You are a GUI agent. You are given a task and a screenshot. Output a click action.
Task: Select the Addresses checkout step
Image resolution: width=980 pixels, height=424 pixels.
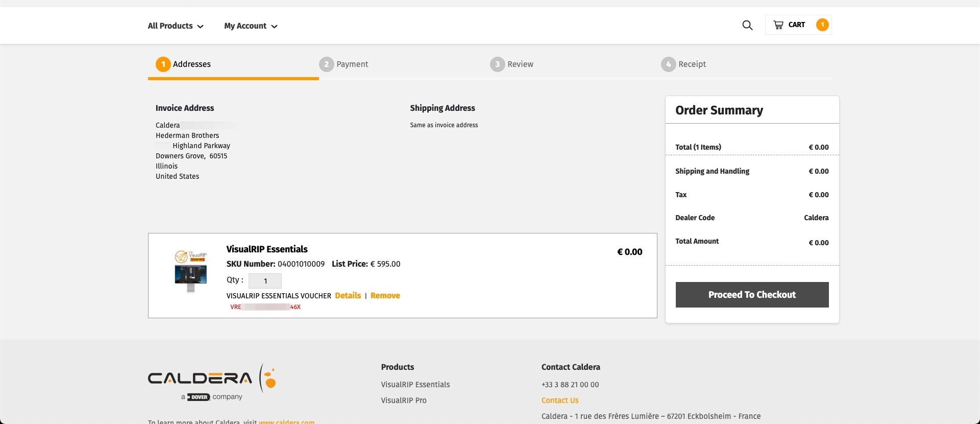(x=183, y=64)
